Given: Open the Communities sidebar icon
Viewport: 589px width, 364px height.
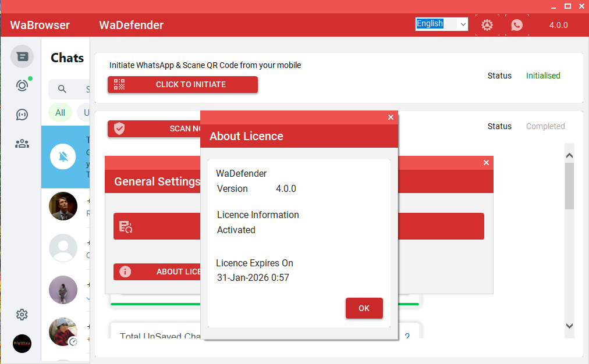Looking at the screenshot, I should [22, 144].
